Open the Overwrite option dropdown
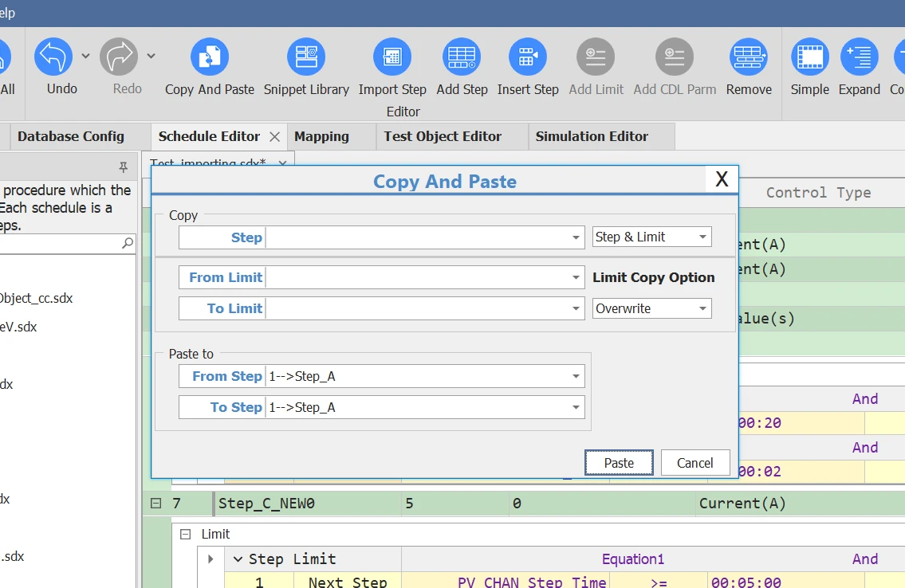The image size is (905, 588). (x=702, y=308)
